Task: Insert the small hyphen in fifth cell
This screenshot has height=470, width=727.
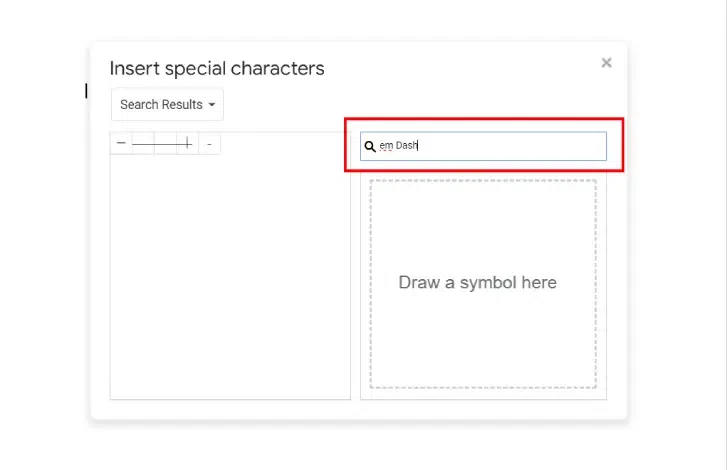Action: (x=209, y=144)
